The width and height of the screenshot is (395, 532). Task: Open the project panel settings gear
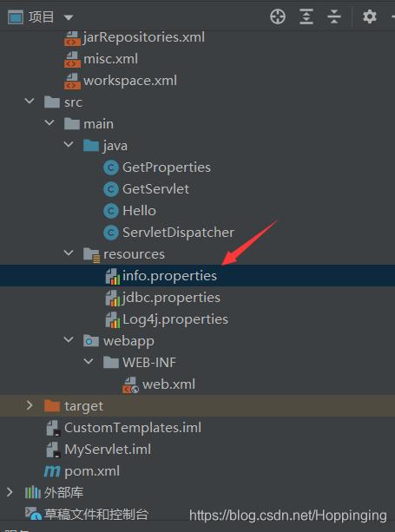370,16
